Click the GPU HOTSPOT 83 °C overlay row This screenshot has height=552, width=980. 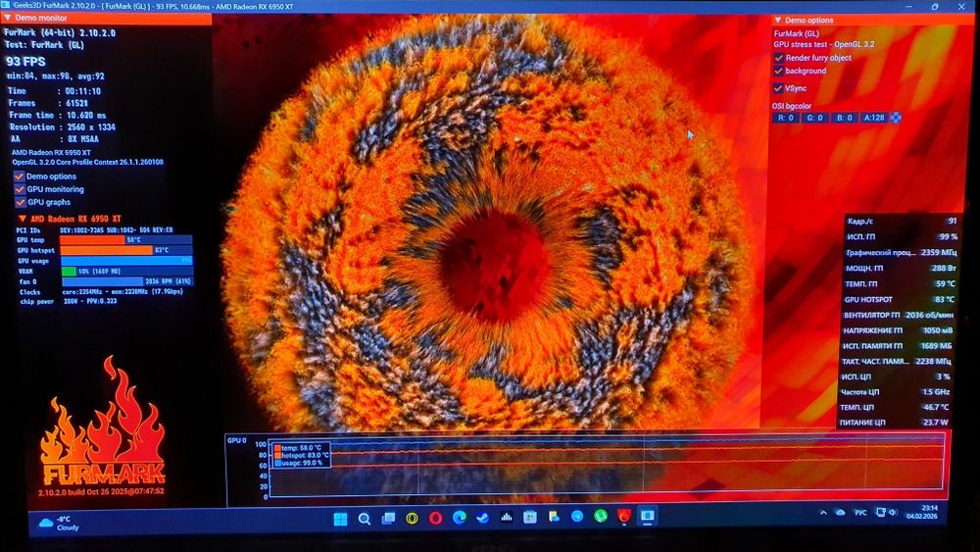pyautogui.click(x=901, y=299)
